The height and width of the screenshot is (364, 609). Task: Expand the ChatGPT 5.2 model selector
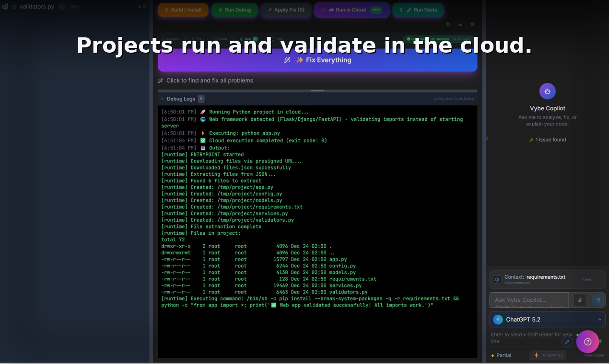pyautogui.click(x=548, y=319)
